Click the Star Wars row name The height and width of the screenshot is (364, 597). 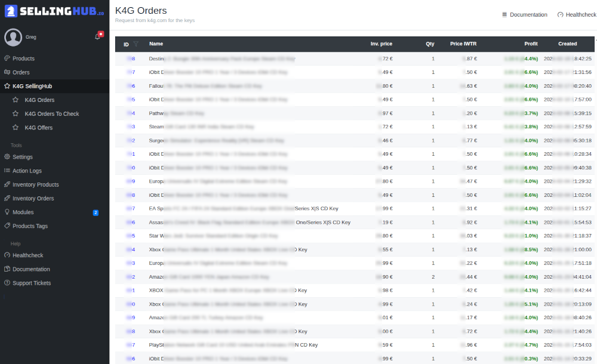point(213,236)
